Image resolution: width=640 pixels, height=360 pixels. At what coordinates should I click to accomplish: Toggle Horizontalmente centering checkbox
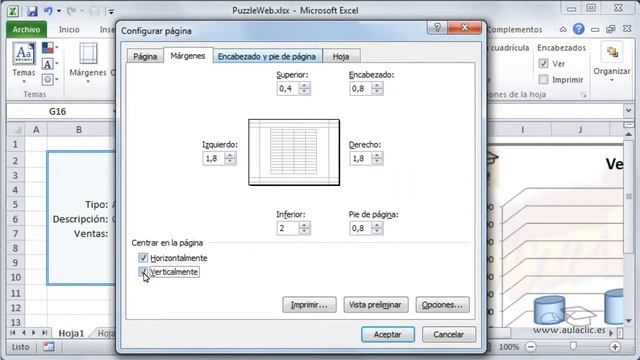point(143,258)
